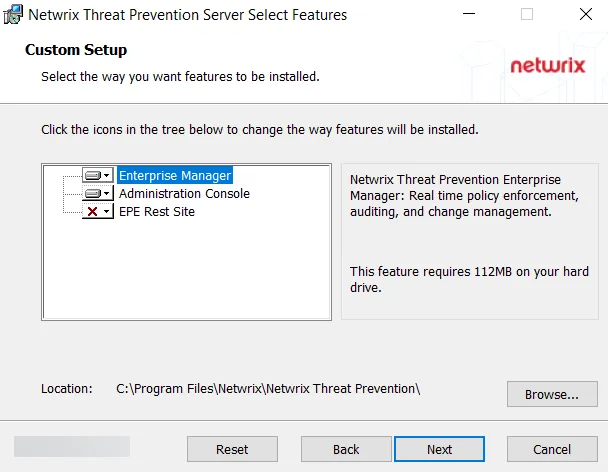Go Back to the previous step
This screenshot has height=472, width=608.
pyautogui.click(x=346, y=449)
